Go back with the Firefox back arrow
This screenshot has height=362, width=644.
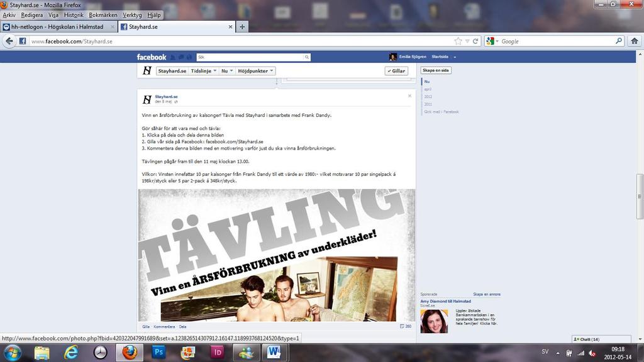9,41
